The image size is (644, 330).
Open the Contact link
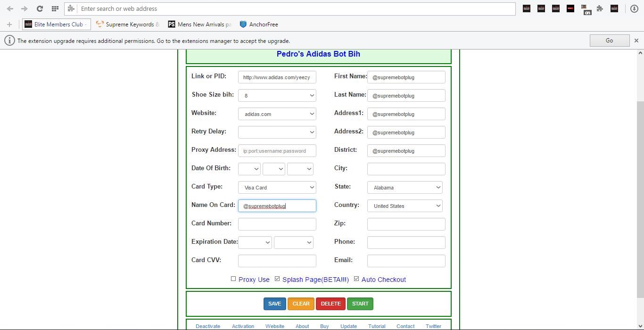tap(405, 326)
